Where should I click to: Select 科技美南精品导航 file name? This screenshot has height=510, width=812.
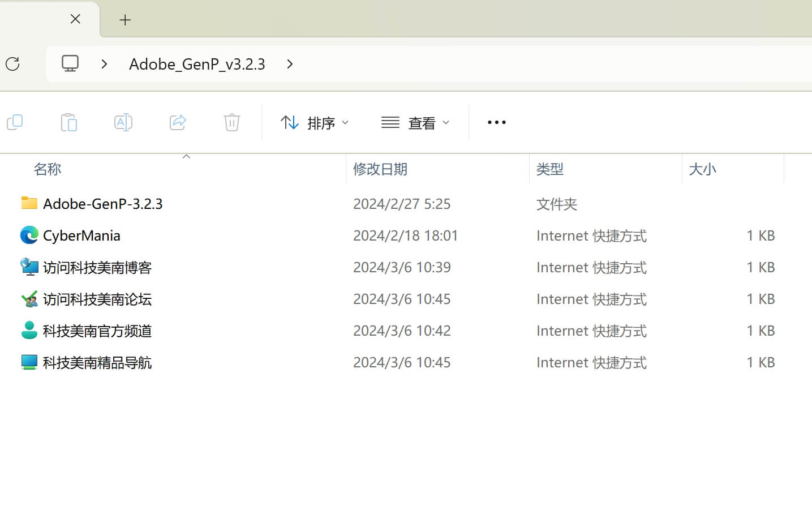click(97, 362)
